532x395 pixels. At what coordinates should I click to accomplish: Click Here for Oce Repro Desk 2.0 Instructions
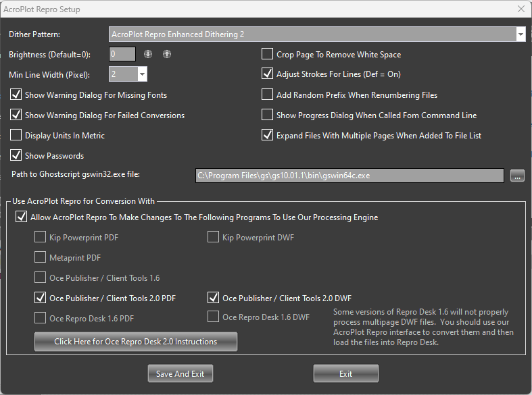point(136,342)
